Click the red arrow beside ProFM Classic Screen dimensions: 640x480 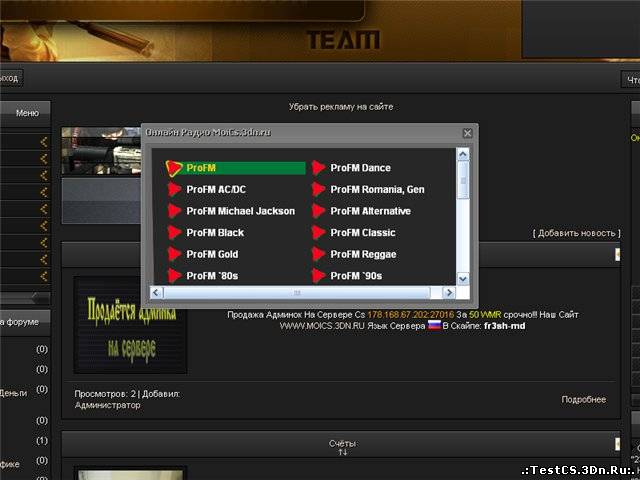tap(318, 233)
